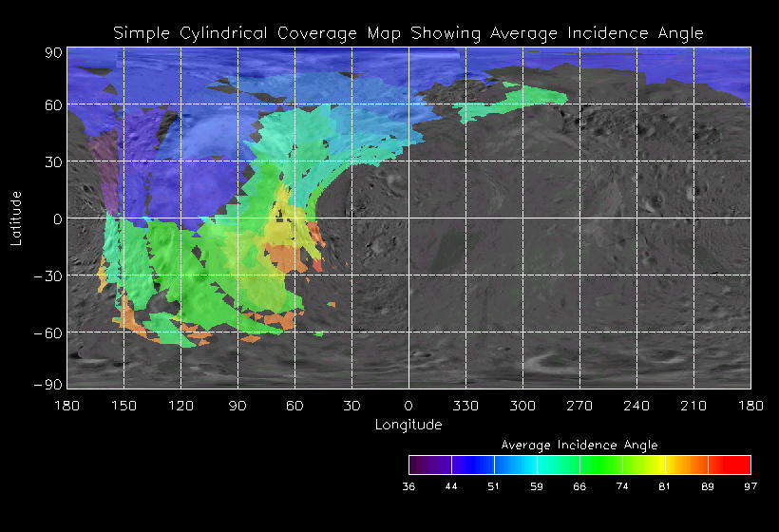Viewport: 779px width, 532px height.
Task: Click the latitude tick label -90
Action: tap(48, 385)
